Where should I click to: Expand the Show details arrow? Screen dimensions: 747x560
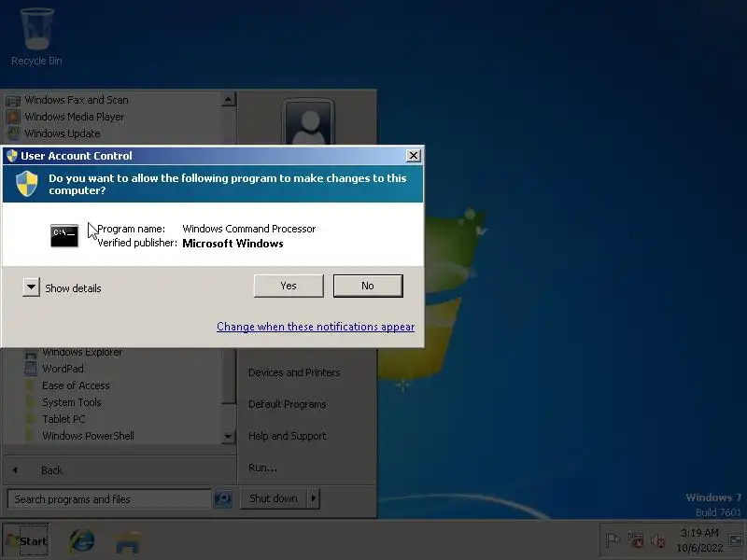[31, 287]
